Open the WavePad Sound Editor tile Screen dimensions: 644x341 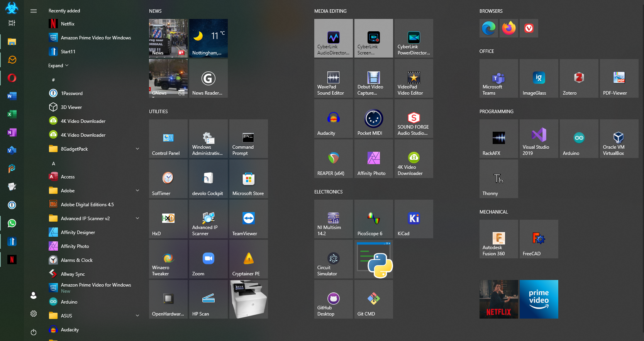click(334, 78)
